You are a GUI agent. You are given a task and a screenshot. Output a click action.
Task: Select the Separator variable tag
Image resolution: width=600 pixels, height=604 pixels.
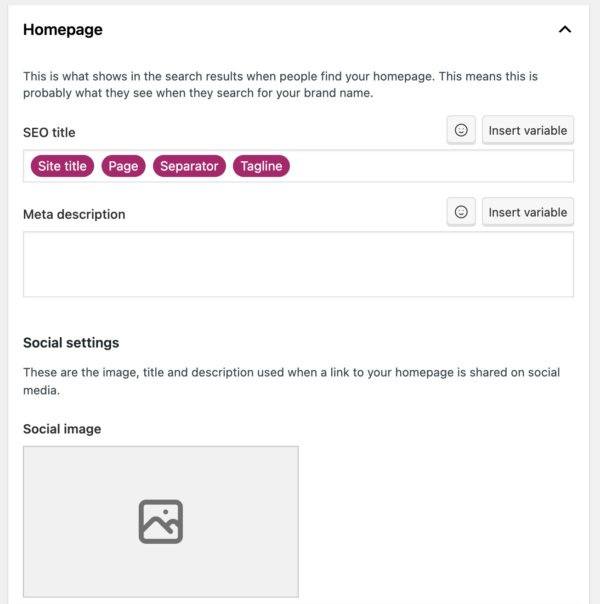click(189, 166)
